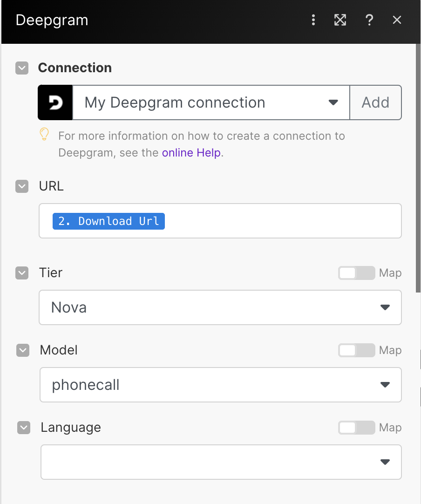421x504 pixels.
Task: Collapse the Tier field chevron
Action: pyautogui.click(x=22, y=273)
